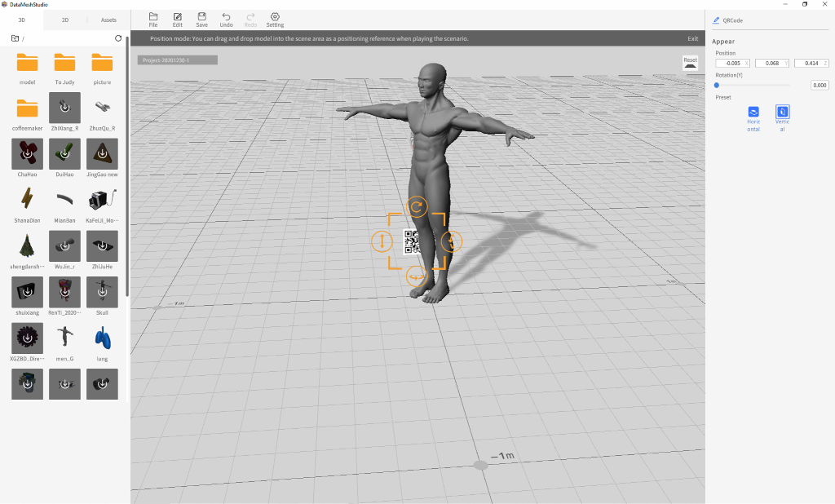Focus the Rotation(Y) value box

[820, 86]
